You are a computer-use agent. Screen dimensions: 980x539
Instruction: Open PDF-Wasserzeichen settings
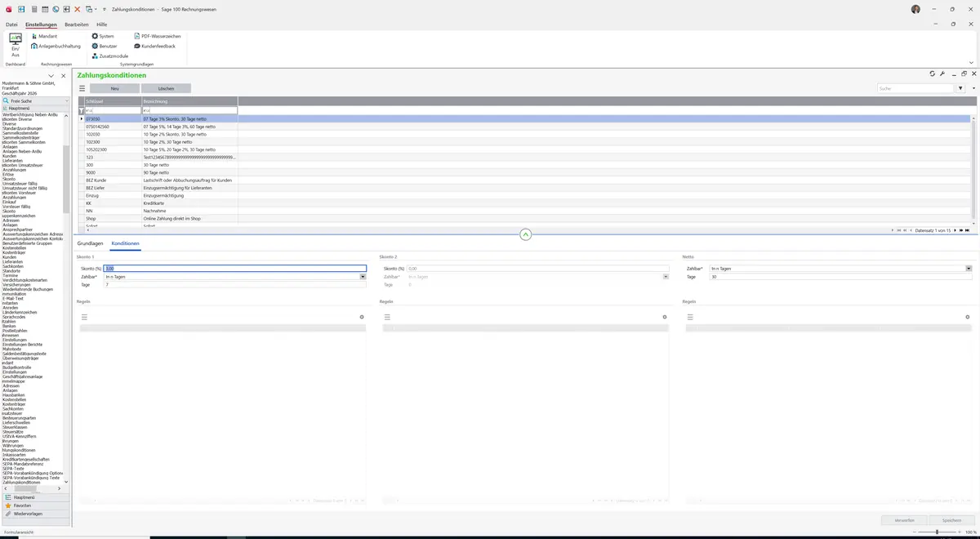click(x=158, y=37)
